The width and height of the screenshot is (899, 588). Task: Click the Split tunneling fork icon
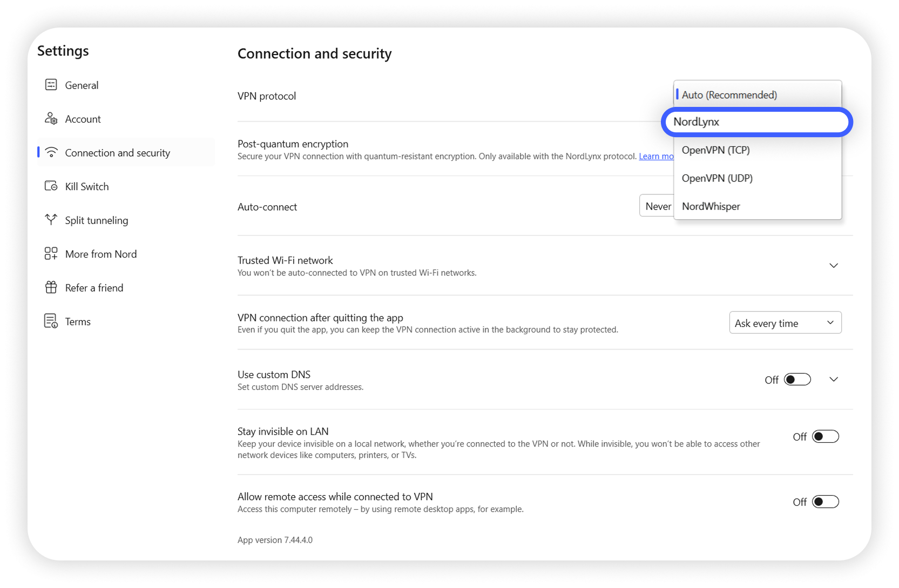(x=51, y=220)
